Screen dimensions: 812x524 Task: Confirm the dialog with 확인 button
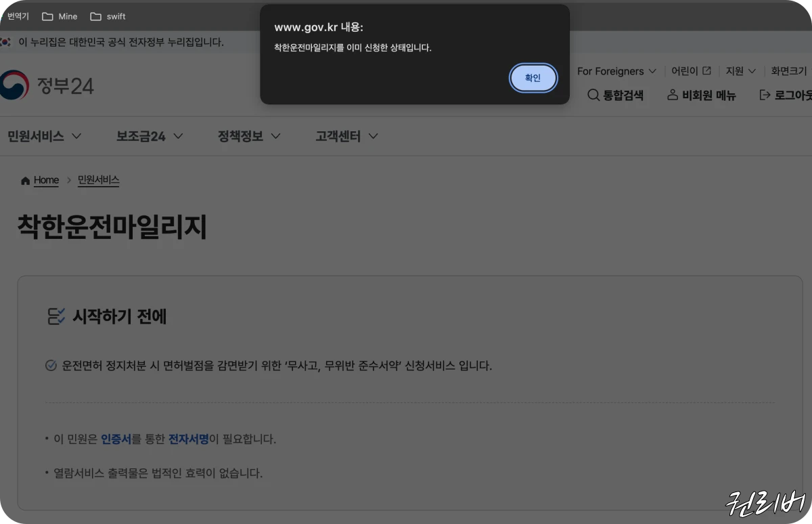pyautogui.click(x=533, y=78)
